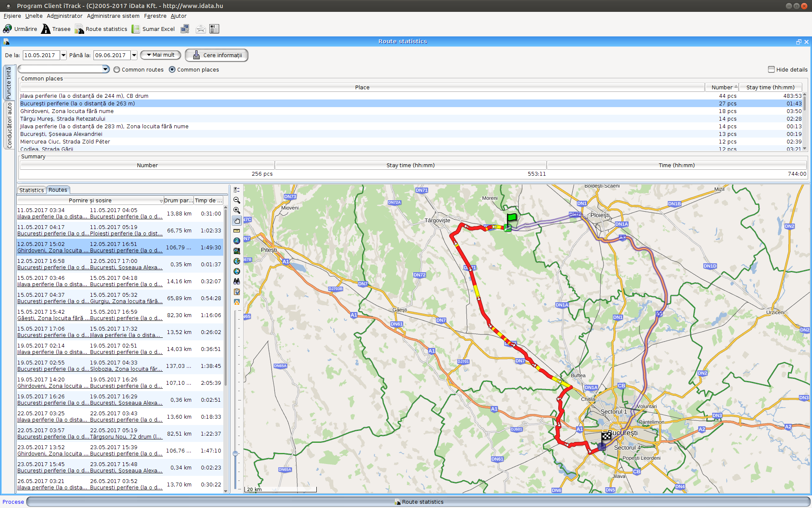Viewport: 812px width, 508px height.
Task: Click the map layers checklist icon
Action: pos(237,190)
